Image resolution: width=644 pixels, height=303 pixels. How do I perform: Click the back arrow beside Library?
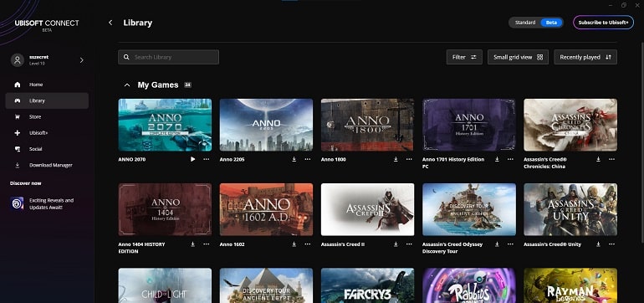click(110, 23)
